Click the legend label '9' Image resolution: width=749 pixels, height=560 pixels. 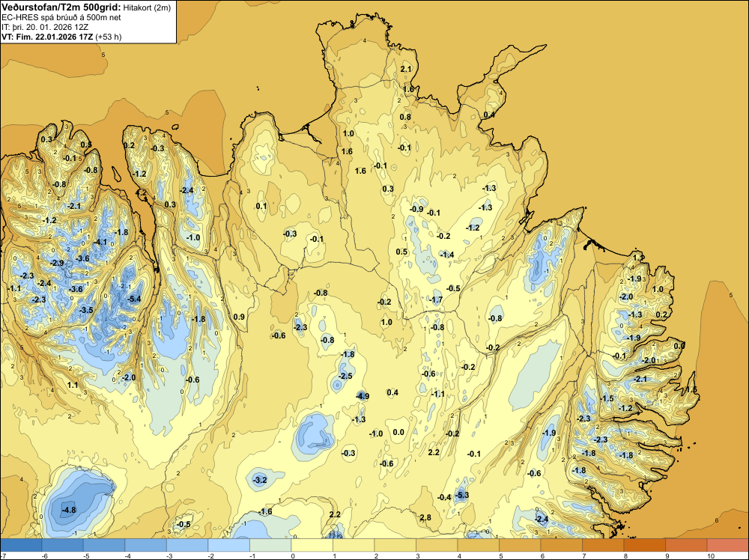pyautogui.click(x=667, y=556)
